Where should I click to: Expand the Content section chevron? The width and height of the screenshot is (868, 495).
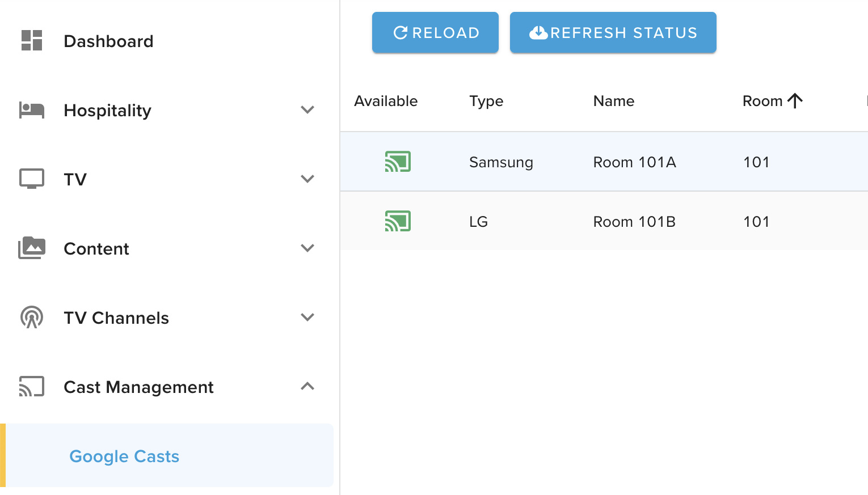tap(307, 248)
